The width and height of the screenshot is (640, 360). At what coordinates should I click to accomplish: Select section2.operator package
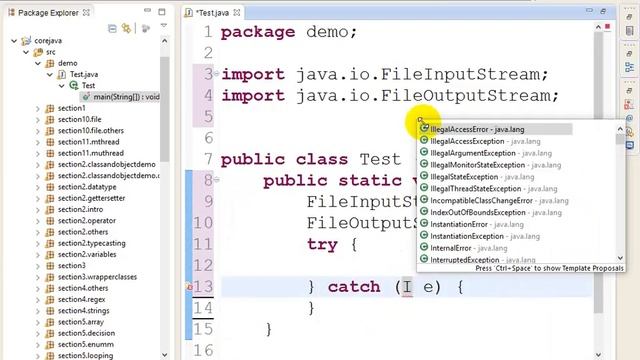coord(87,221)
